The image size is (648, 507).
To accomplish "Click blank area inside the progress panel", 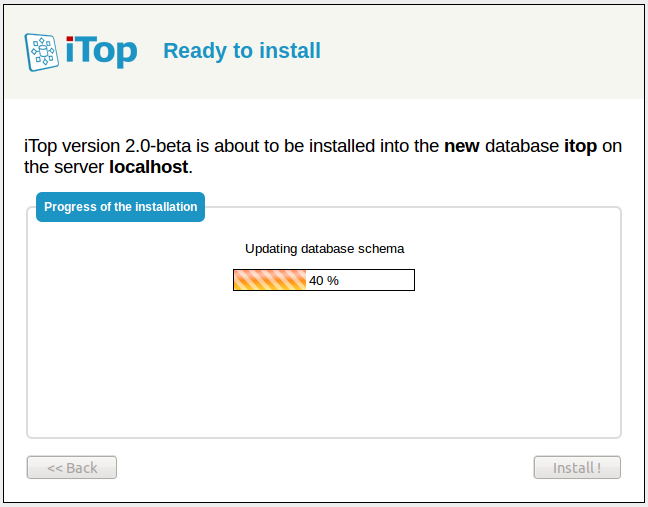I will [x=324, y=370].
